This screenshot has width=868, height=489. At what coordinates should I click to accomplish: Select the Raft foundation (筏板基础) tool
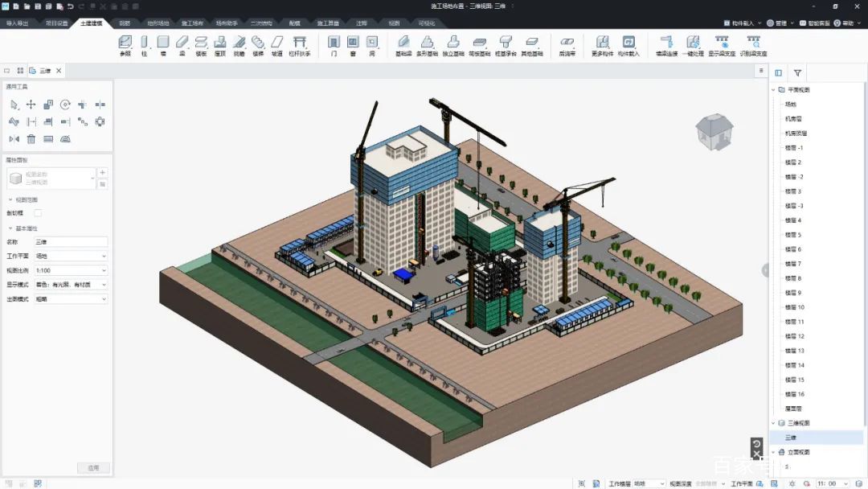click(x=479, y=46)
